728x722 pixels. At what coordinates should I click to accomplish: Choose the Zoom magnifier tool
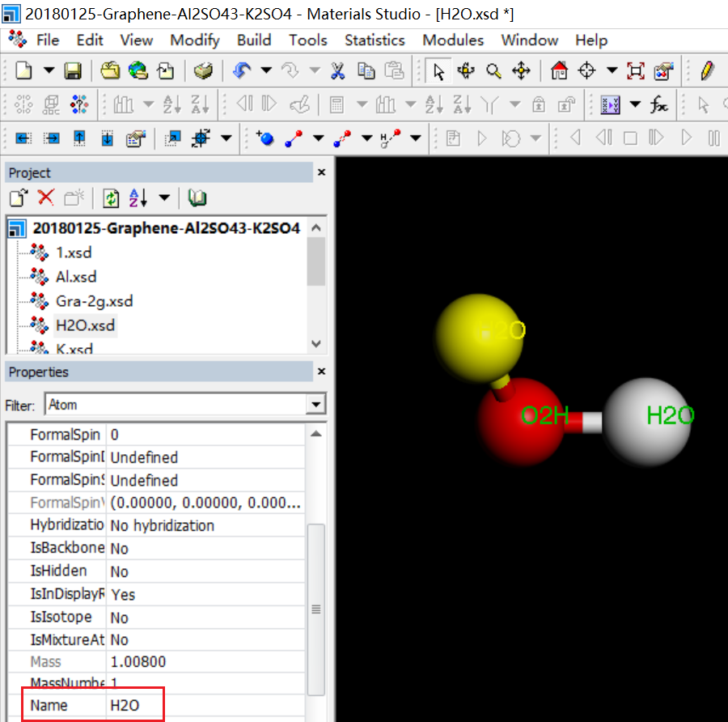coord(493,70)
